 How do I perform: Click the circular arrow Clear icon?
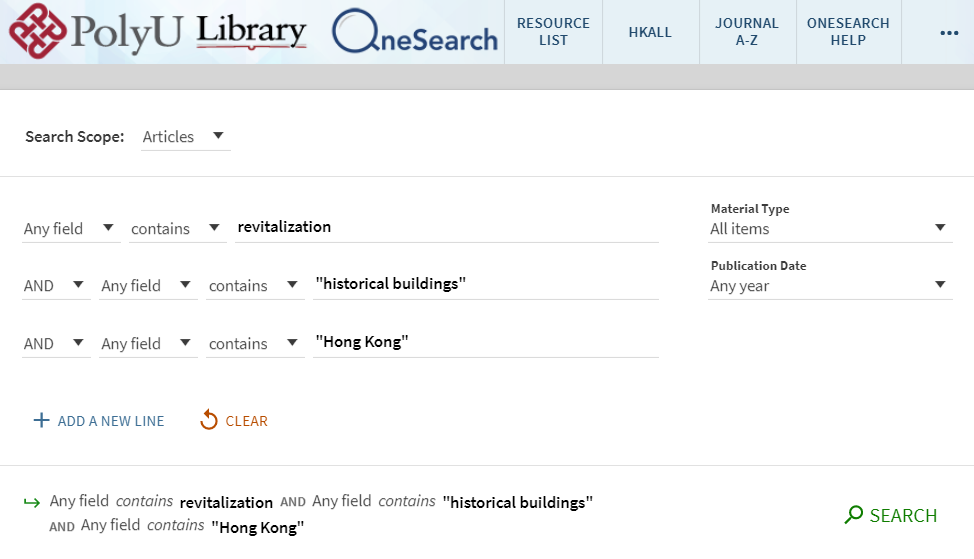coord(209,421)
